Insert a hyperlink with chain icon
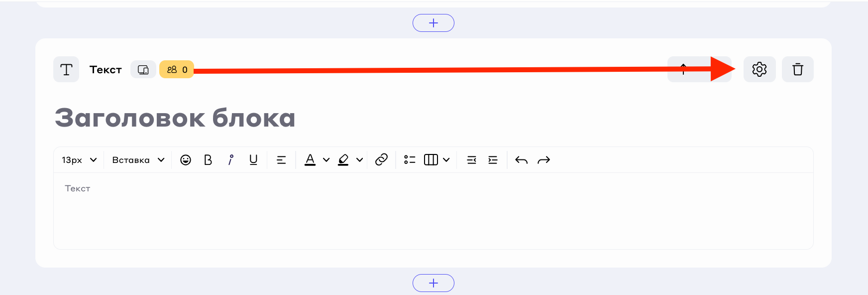Image resolution: width=868 pixels, height=295 pixels. (381, 159)
